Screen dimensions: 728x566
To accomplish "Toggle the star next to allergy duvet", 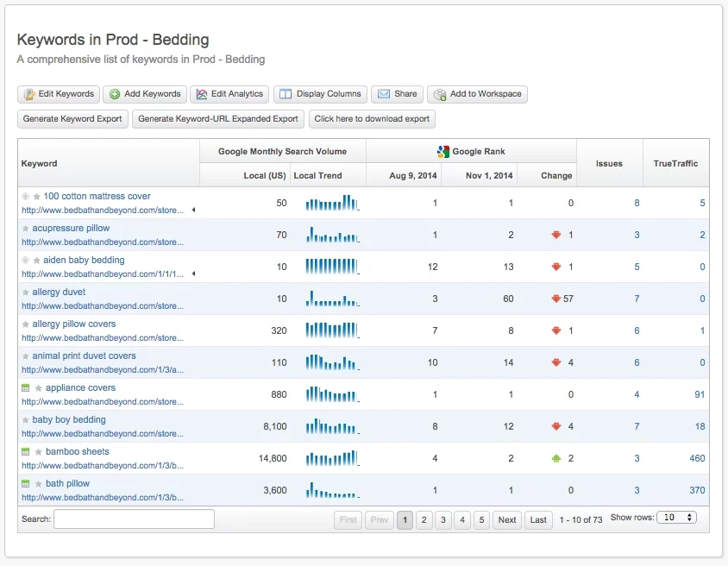I will (26, 292).
